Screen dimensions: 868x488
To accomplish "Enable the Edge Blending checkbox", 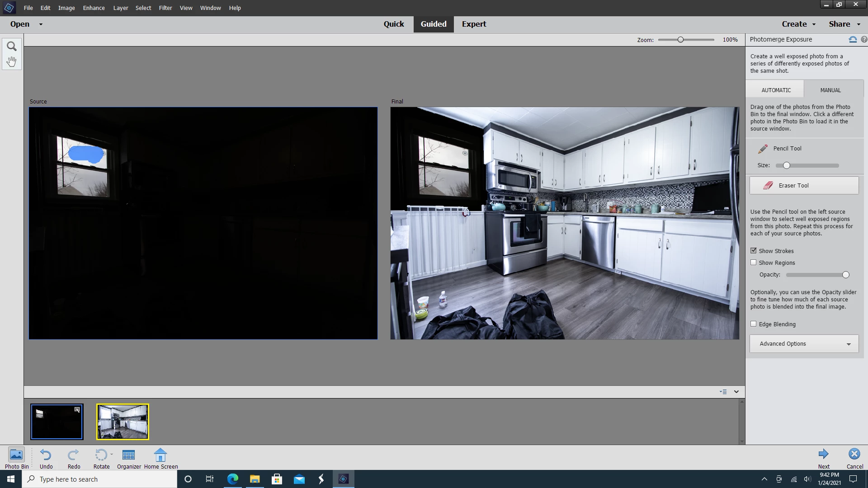I will [x=754, y=324].
